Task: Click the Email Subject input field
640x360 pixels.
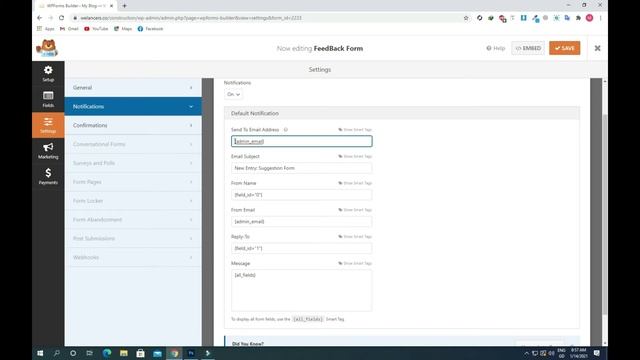Action: coord(302,168)
